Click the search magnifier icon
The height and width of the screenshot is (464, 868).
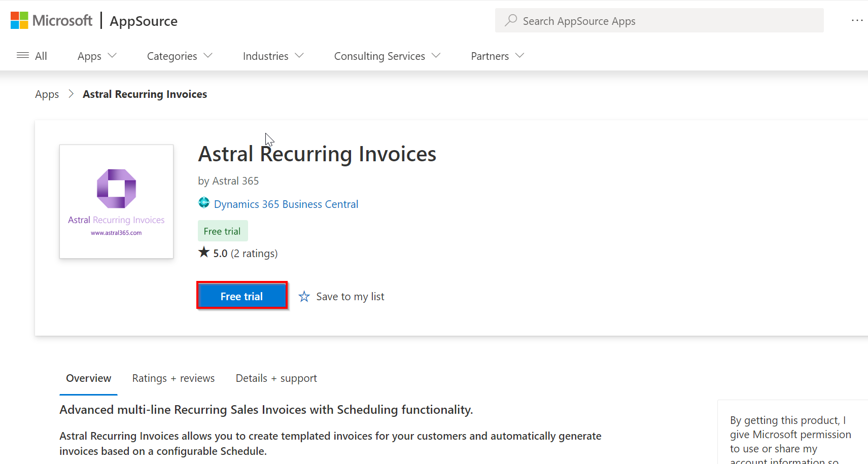[x=511, y=20]
